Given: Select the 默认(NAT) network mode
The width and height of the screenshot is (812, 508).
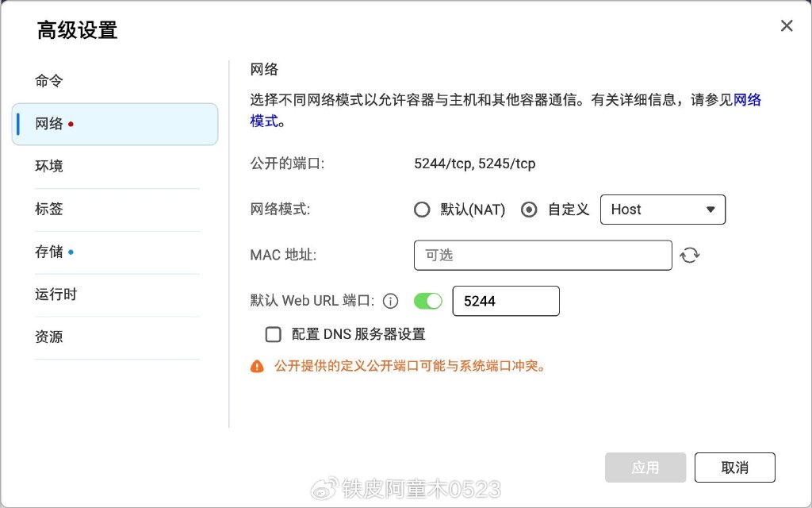Looking at the screenshot, I should tap(421, 209).
